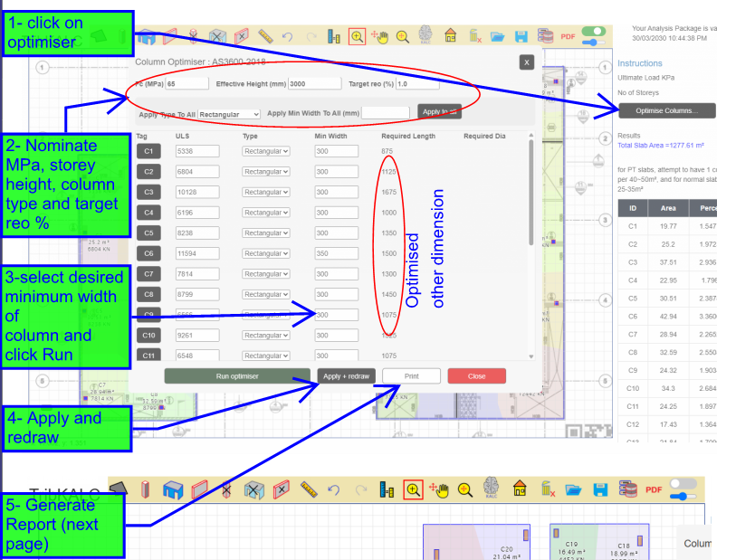Click the Apply to all button
Viewport: 736px width, 560px height.
(x=439, y=112)
